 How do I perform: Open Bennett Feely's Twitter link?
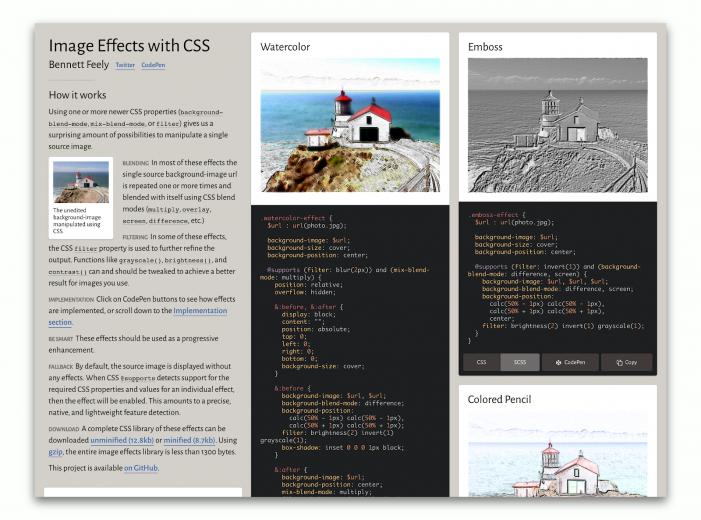pyautogui.click(x=125, y=65)
